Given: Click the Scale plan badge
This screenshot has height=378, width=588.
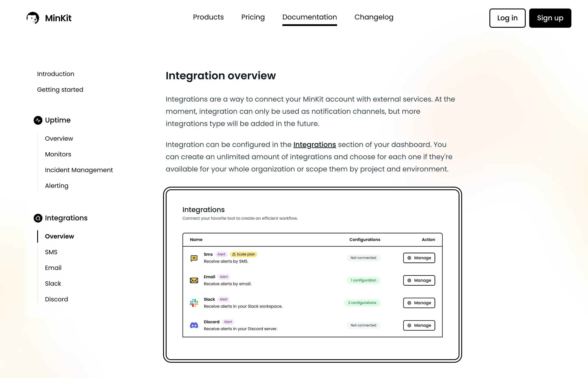Looking at the screenshot, I should pyautogui.click(x=244, y=254).
